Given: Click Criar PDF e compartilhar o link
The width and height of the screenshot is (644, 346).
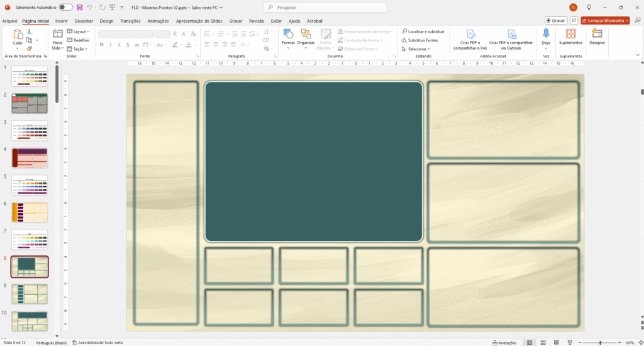Looking at the screenshot, I should [470, 39].
